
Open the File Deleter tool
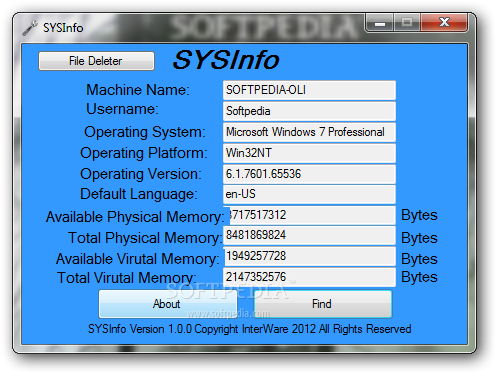[96, 61]
